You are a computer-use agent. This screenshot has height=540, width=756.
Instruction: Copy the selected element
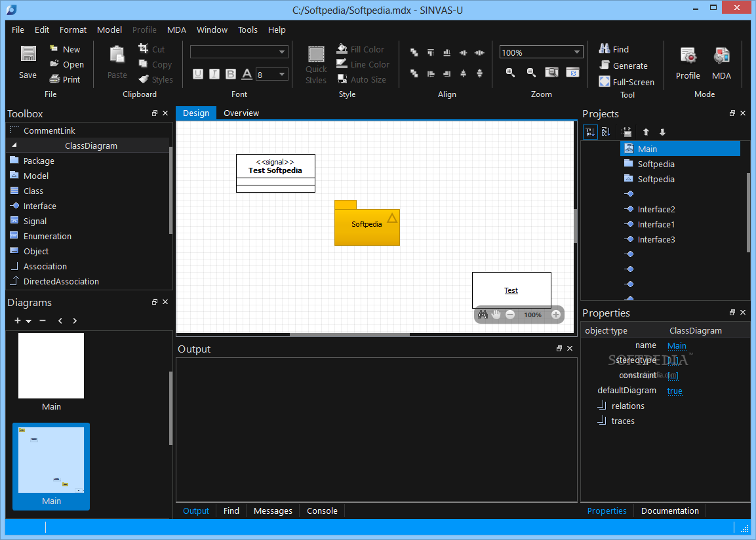(155, 64)
